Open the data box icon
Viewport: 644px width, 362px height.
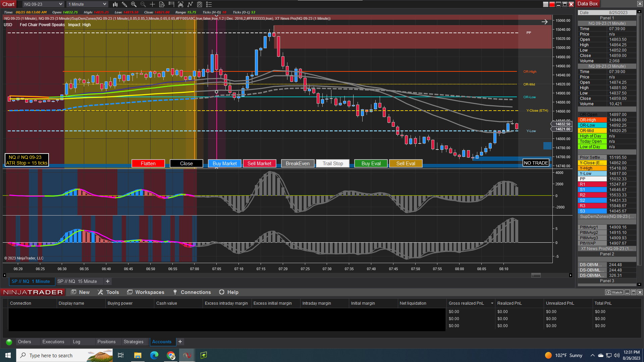click(162, 4)
